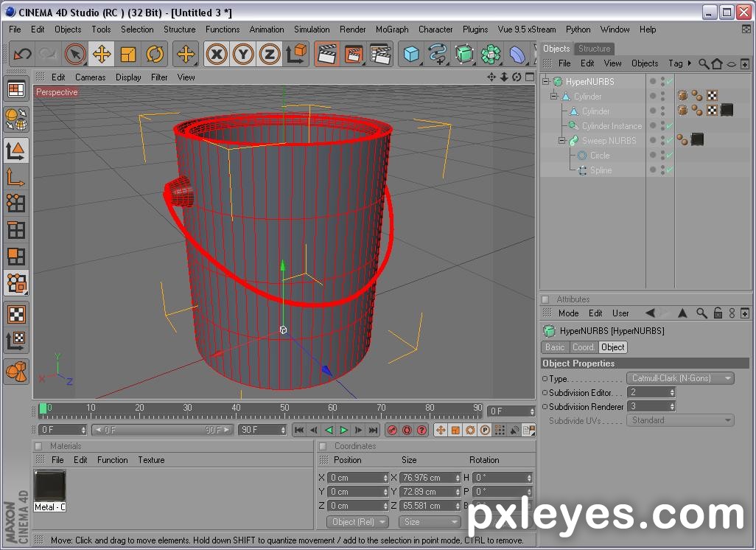The image size is (756, 550).
Task: Switch coordinate system icon
Action: tap(296, 54)
